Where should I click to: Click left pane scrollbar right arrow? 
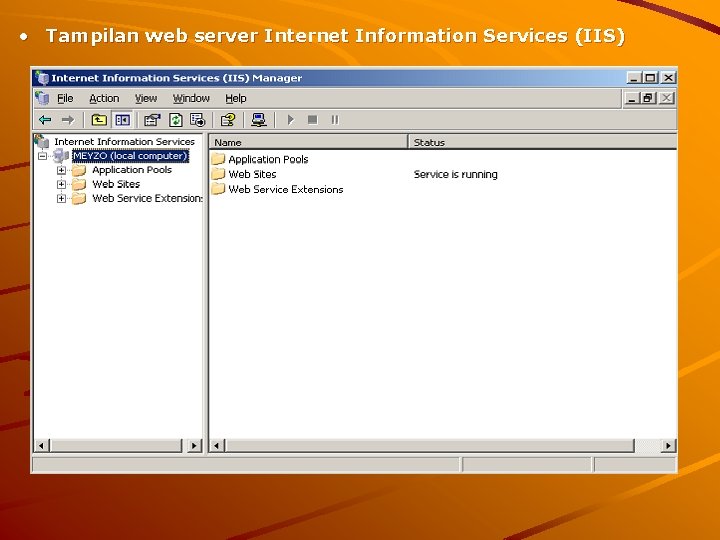pyautogui.click(x=195, y=445)
